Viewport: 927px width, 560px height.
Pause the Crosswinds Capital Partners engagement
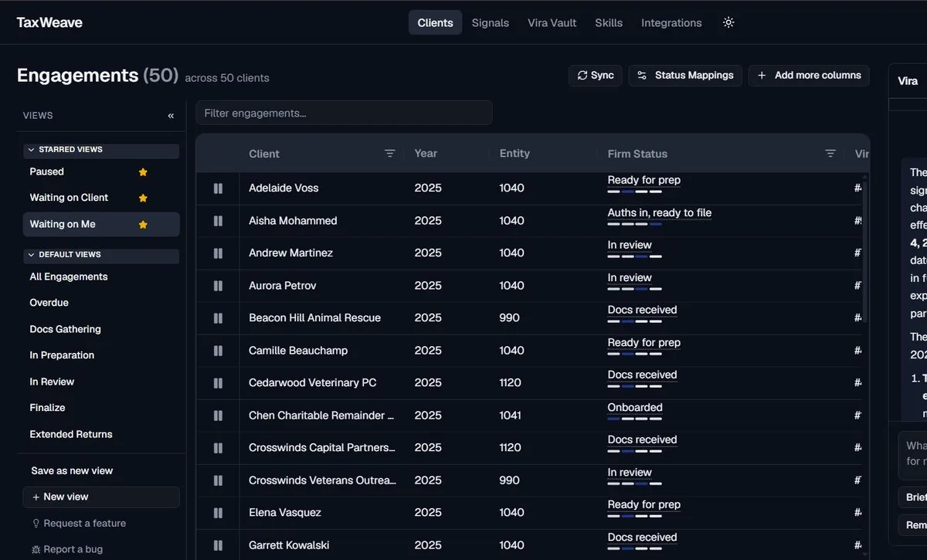(x=218, y=448)
